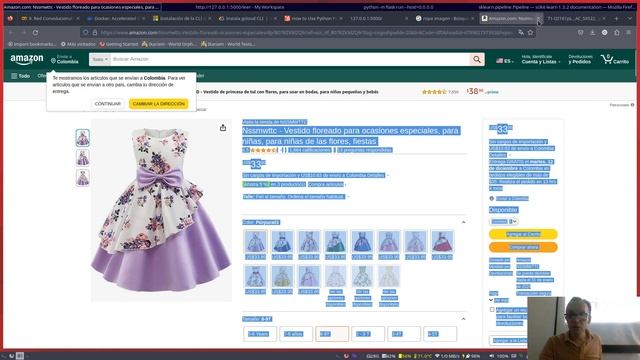Expand the Ver más details link
640x360 pixels.
pos(499,300)
